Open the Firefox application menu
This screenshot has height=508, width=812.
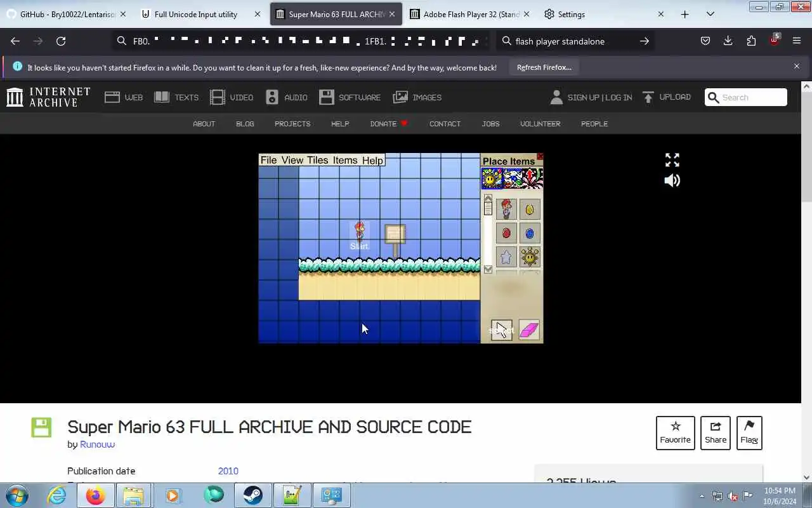[x=797, y=41]
